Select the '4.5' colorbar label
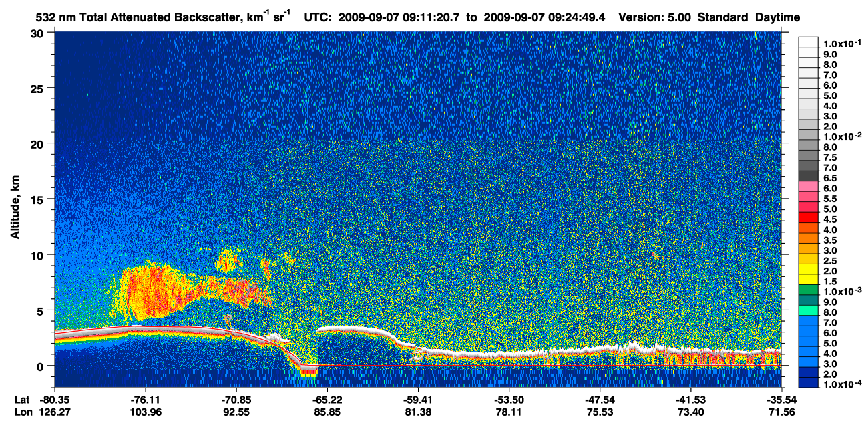868x445 pixels. [830, 219]
